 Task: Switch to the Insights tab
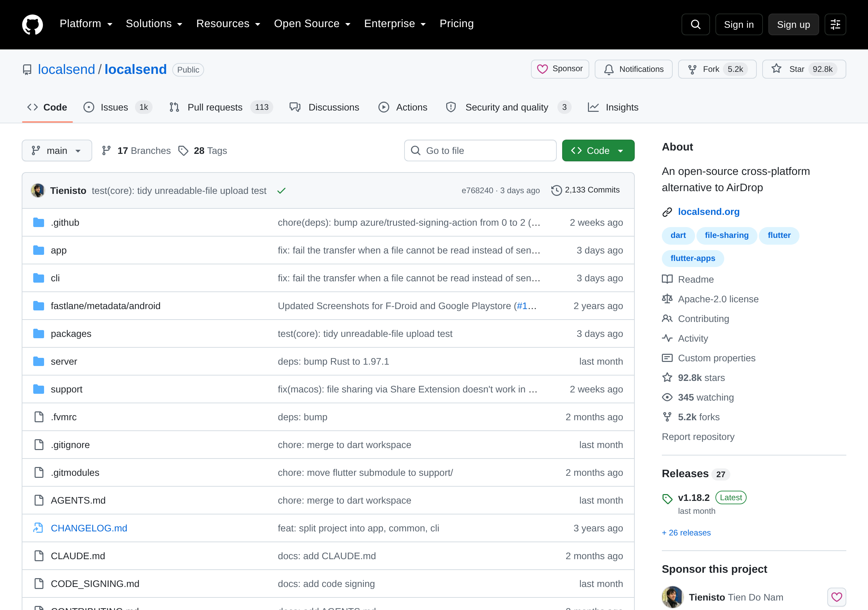click(x=613, y=107)
